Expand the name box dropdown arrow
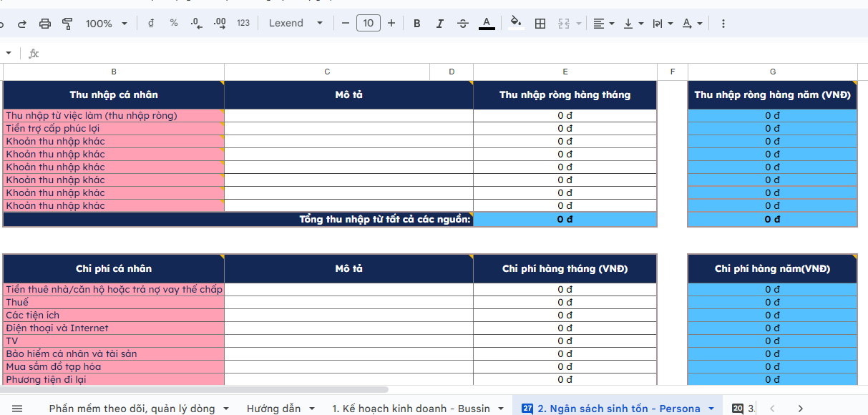The width and height of the screenshot is (868, 415). pos(9,53)
